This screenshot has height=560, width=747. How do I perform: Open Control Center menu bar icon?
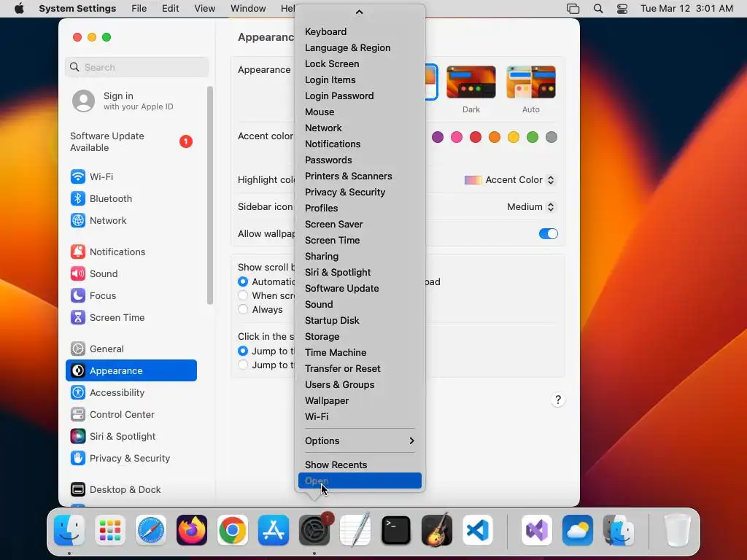[x=622, y=9]
